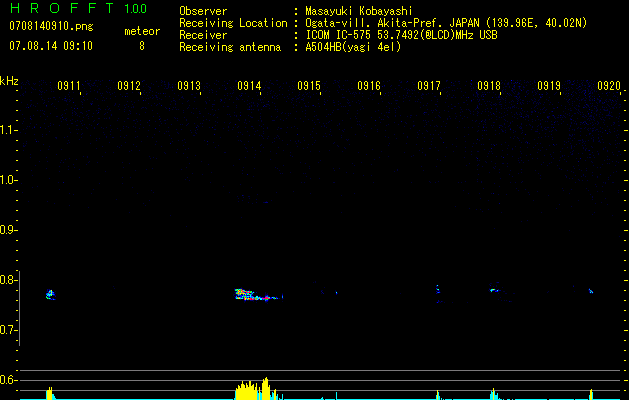Screen dimensions: 629x400
Task: Click the 0920 time marker
Action: tap(609, 86)
